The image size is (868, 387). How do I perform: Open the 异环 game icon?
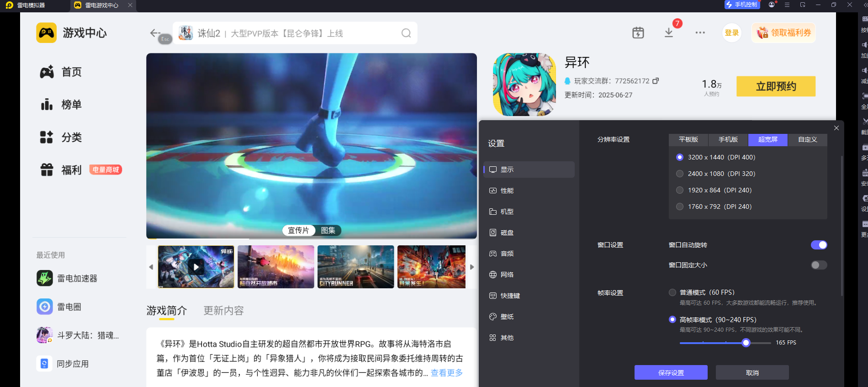524,85
